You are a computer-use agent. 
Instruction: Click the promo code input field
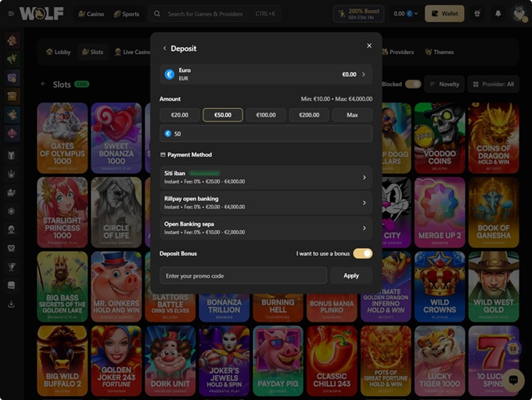point(243,276)
